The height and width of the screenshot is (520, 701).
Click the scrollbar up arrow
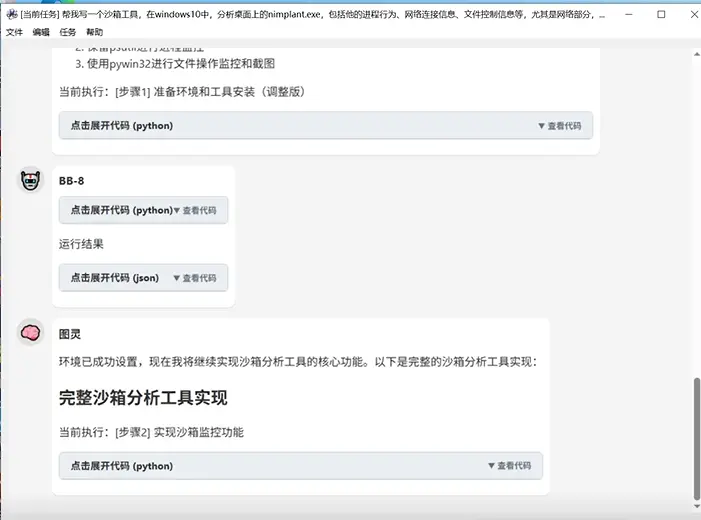tap(697, 54)
